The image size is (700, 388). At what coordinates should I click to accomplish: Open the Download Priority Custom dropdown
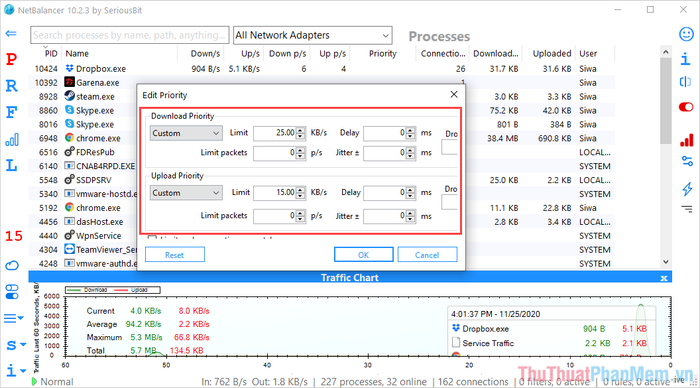pos(185,133)
